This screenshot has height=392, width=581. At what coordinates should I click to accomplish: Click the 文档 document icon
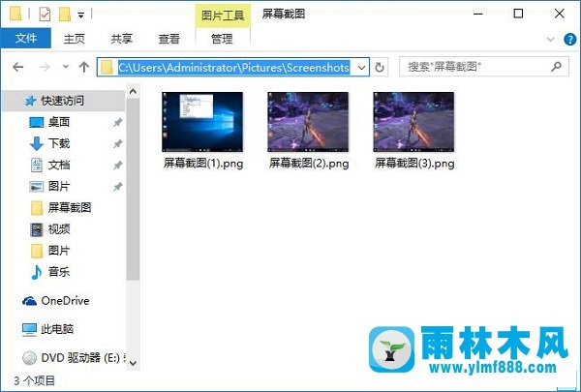pyautogui.click(x=37, y=165)
